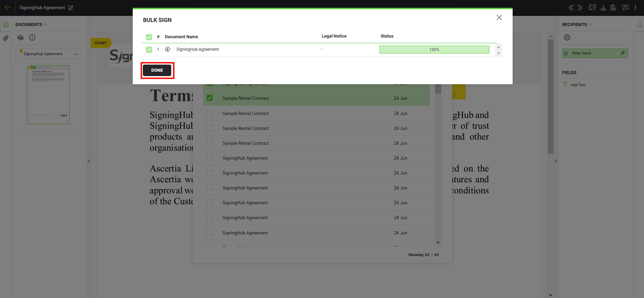Preview SigningHub Agreement with the eye icon
The height and width of the screenshot is (298, 644).
[x=168, y=49]
